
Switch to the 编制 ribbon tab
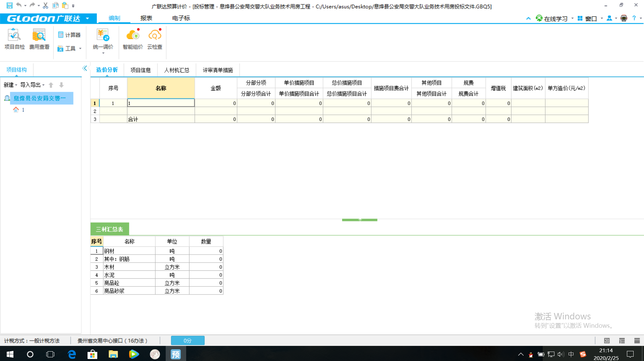pos(114,18)
